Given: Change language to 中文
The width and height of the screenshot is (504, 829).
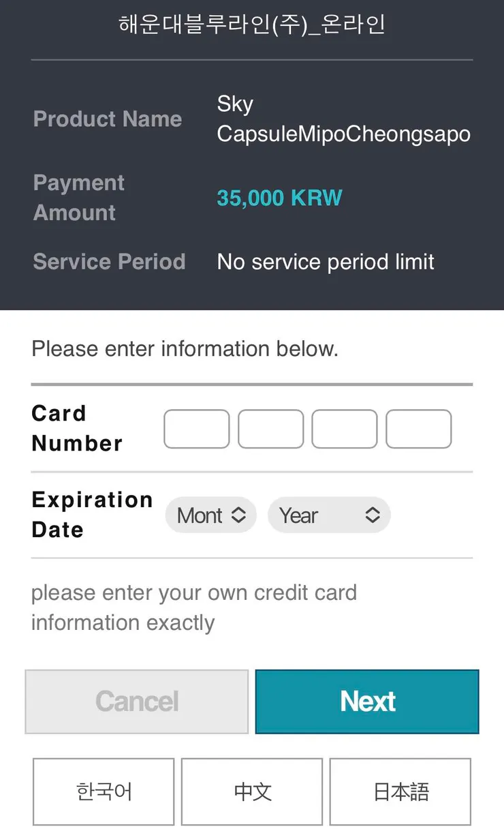Looking at the screenshot, I should pyautogui.click(x=252, y=792).
